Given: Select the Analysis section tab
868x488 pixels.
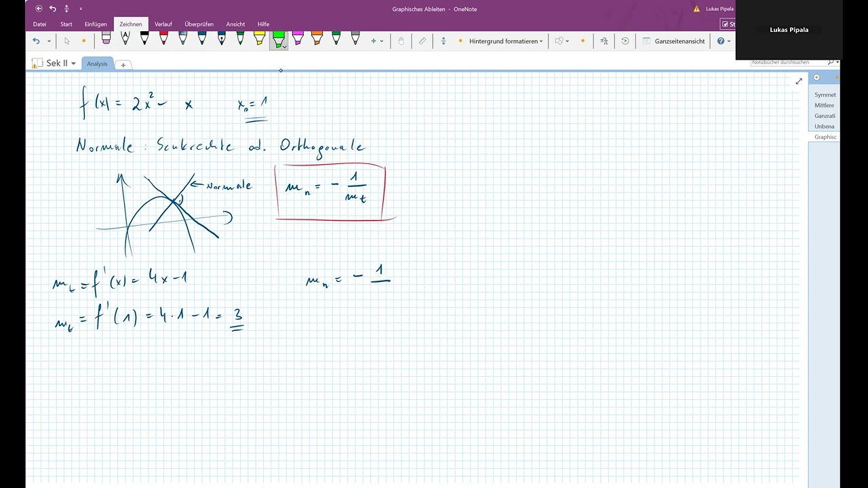Looking at the screenshot, I should tap(97, 64).
